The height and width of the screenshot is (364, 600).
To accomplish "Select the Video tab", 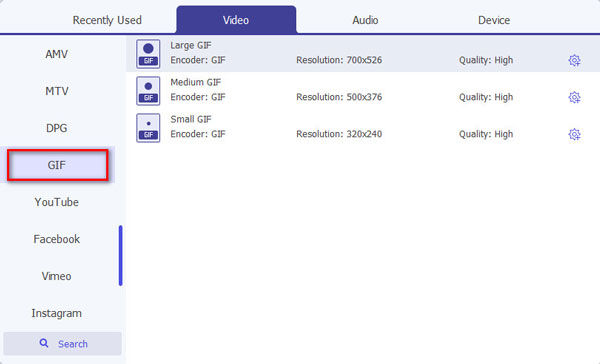I will (x=236, y=20).
